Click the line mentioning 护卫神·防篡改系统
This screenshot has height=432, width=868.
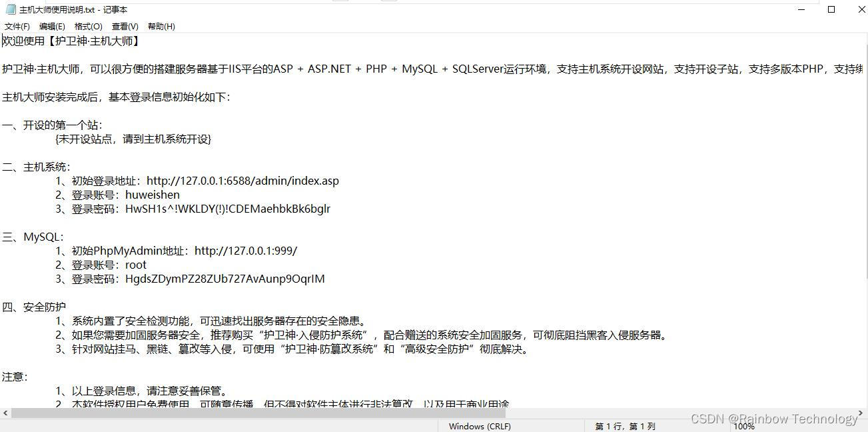pos(294,349)
